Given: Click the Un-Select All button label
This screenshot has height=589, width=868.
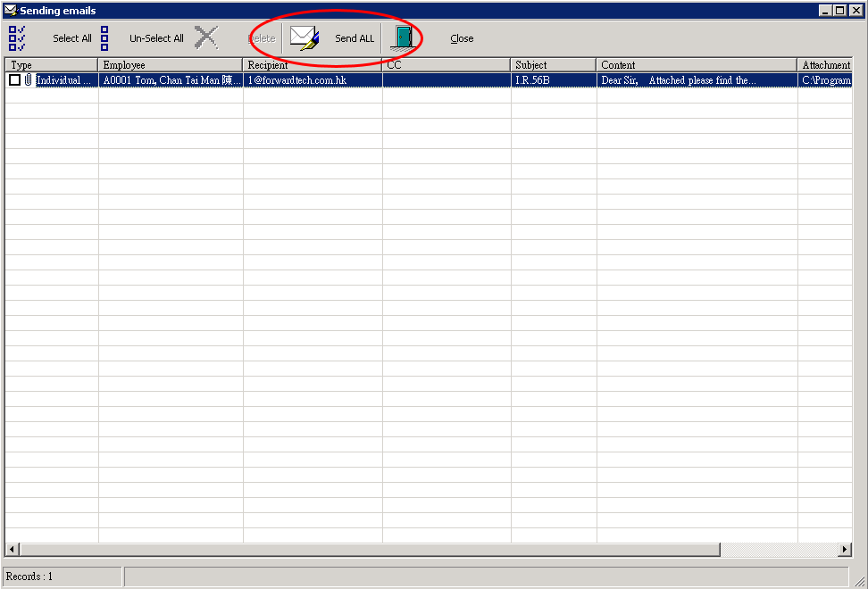Looking at the screenshot, I should click(x=156, y=38).
